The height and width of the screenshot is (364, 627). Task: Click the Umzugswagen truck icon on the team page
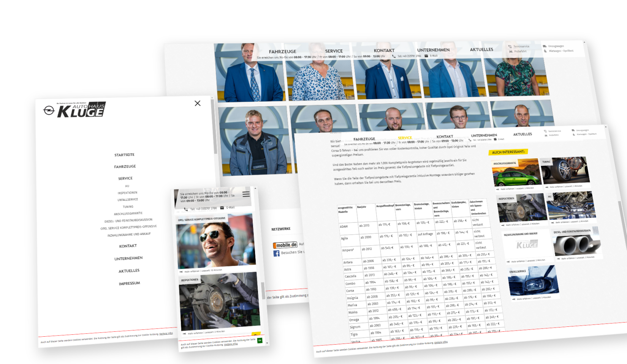545,46
